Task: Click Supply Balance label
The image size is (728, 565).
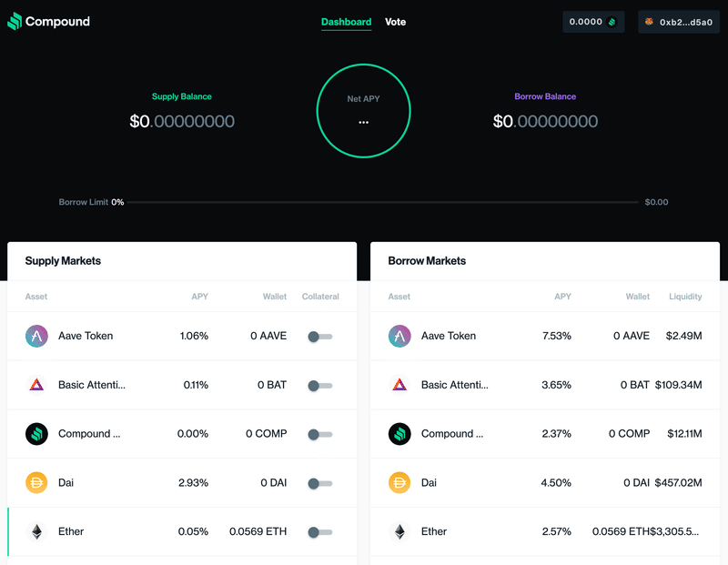Action: point(182,96)
